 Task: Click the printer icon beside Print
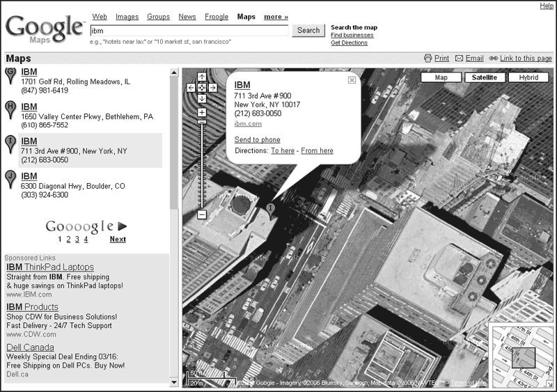(x=427, y=58)
